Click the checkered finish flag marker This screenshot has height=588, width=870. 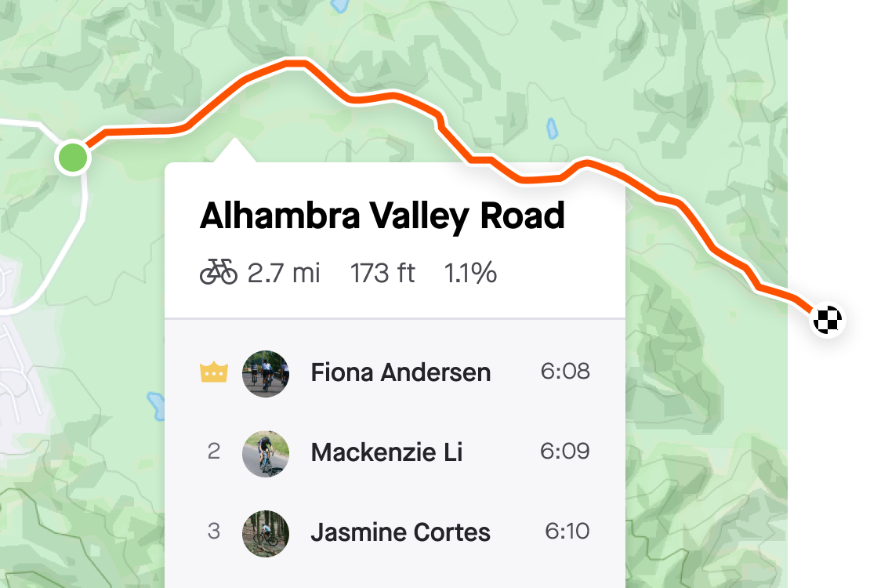coord(828,320)
